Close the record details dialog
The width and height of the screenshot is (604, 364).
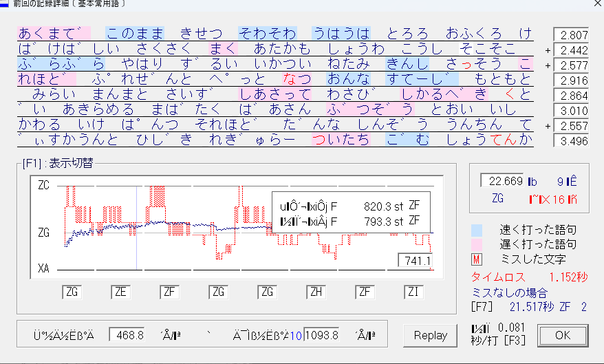click(x=598, y=3)
